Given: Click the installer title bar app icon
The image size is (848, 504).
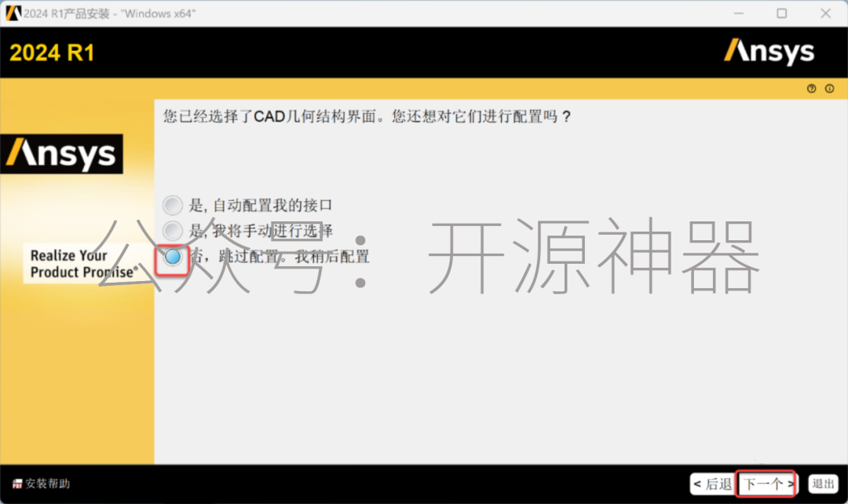Looking at the screenshot, I should coord(13,13).
